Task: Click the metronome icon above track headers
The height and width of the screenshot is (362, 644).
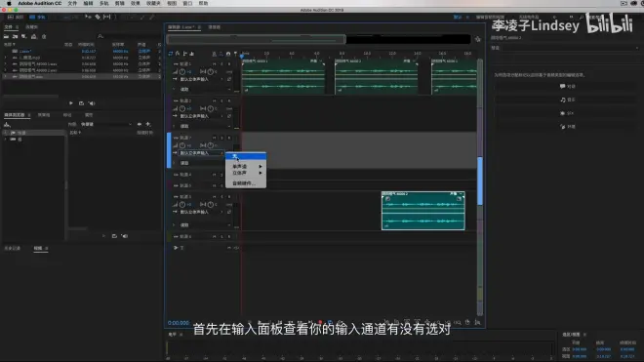Action: 214,54
